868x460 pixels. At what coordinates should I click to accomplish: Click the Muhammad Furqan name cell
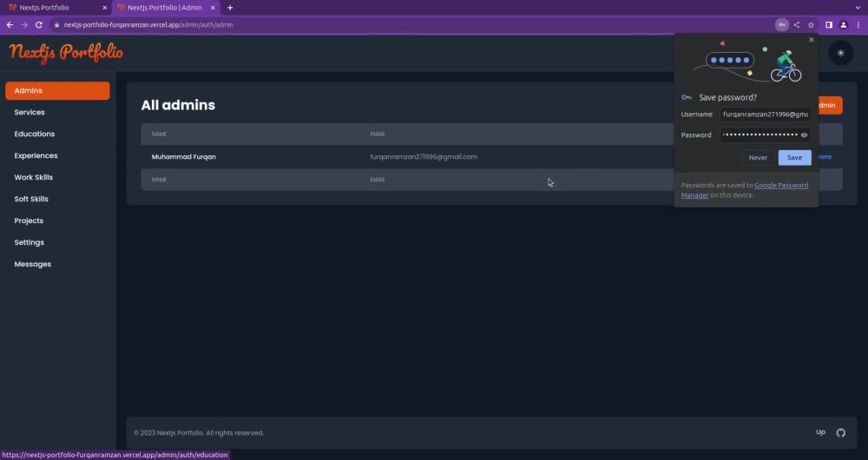(x=184, y=157)
